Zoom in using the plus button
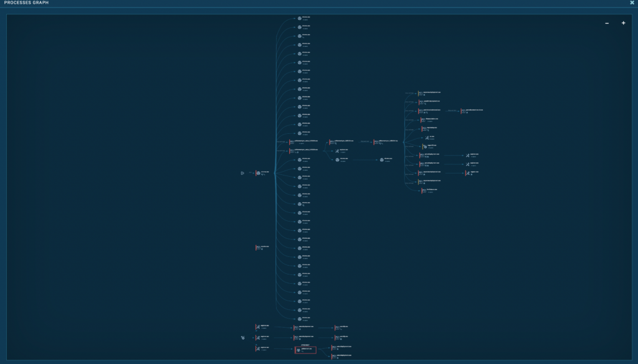This screenshot has height=364, width=638. click(623, 23)
